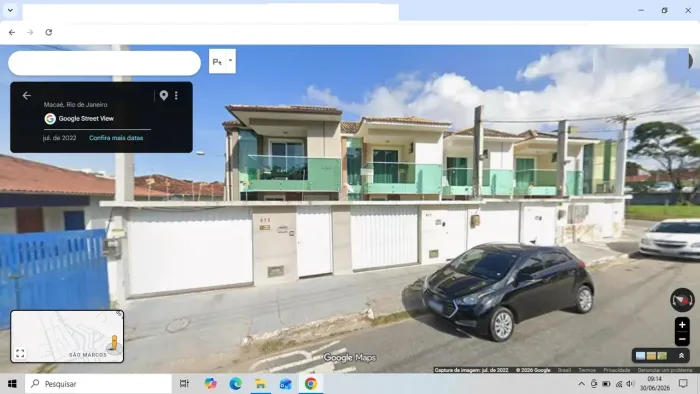Image resolution: width=700 pixels, height=394 pixels.
Task: Launch Copilot from taskbar
Action: coord(210,384)
